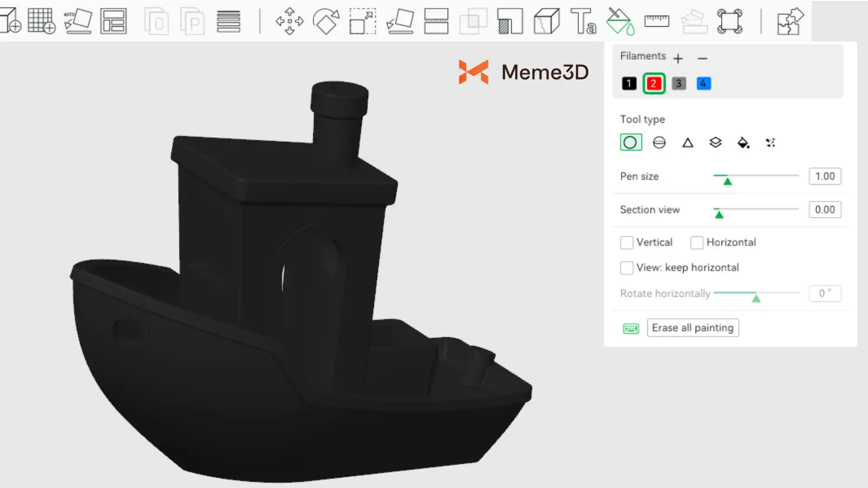Select the Cut tool icon
Viewport: 868px width, 488px height.
coord(436,21)
